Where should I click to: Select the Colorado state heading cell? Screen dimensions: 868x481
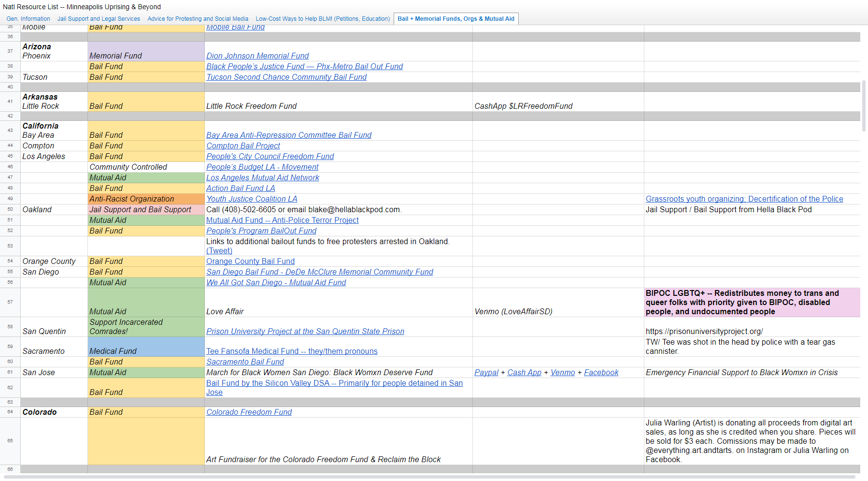pyautogui.click(x=54, y=412)
